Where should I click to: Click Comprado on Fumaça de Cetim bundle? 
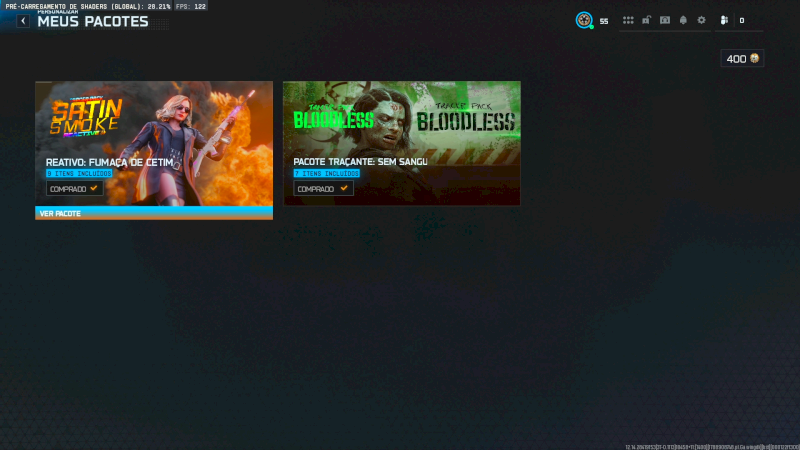click(x=74, y=189)
